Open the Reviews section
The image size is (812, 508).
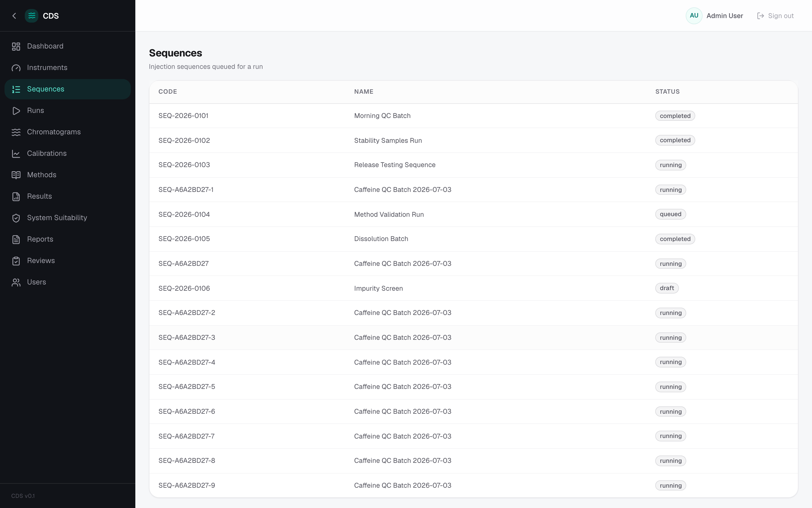pos(67,261)
